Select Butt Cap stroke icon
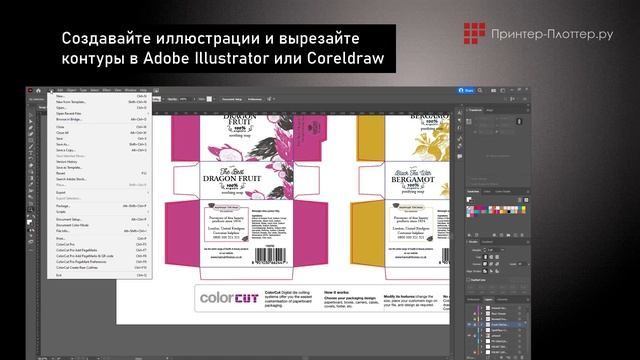 click(485, 257)
